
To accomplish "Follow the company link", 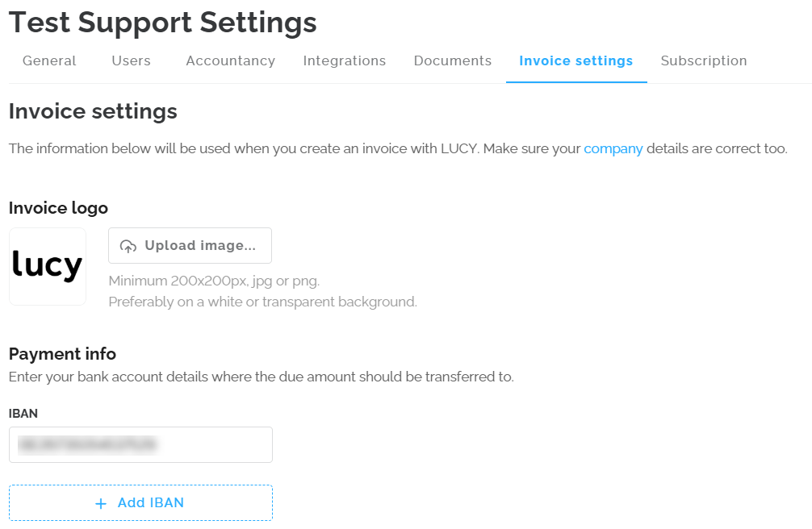I will click(x=613, y=148).
